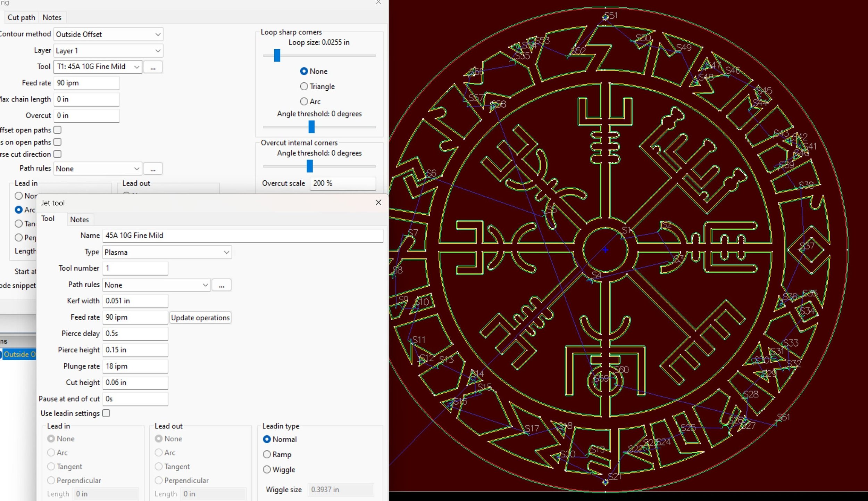Close the Jet tool dialog
The image size is (868, 501).
tap(378, 202)
